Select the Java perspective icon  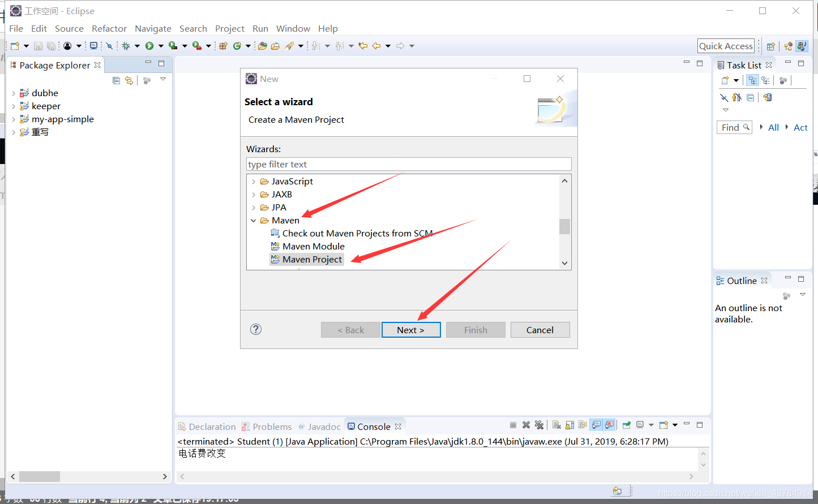(x=802, y=46)
